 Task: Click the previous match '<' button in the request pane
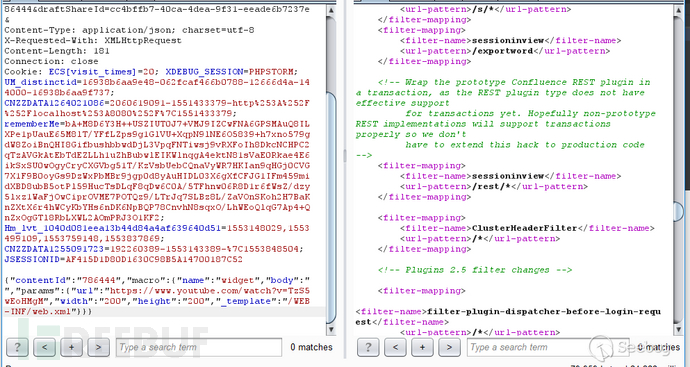(44, 347)
